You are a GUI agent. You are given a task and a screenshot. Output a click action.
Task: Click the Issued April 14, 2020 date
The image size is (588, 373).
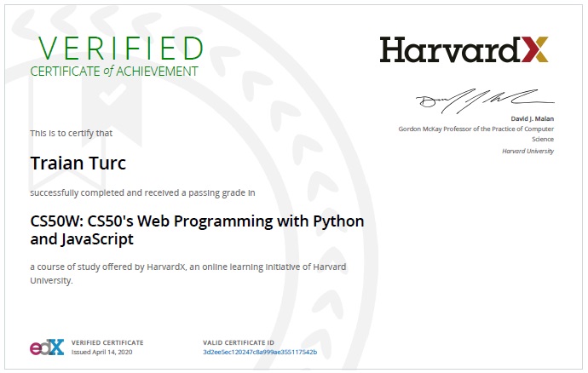(102, 352)
